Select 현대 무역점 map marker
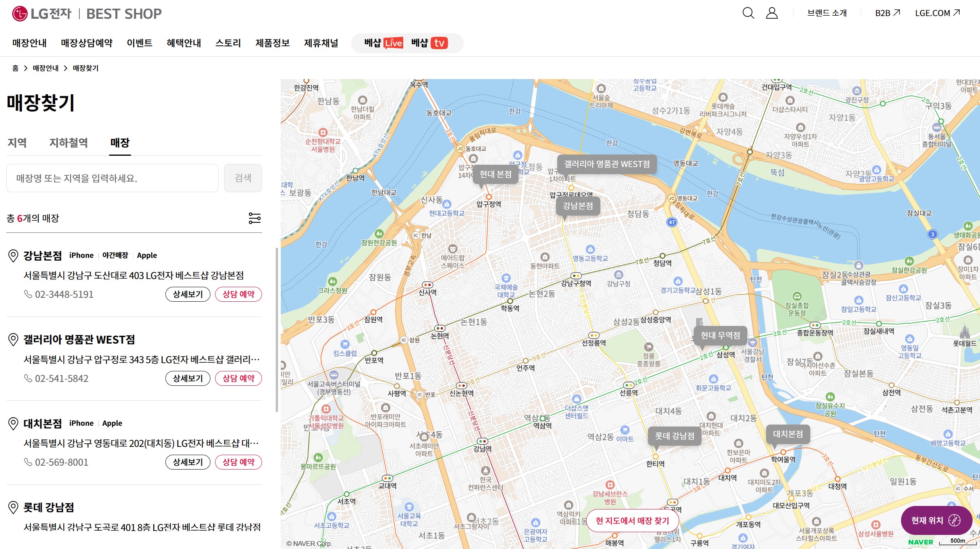This screenshot has height=549, width=980. click(720, 335)
